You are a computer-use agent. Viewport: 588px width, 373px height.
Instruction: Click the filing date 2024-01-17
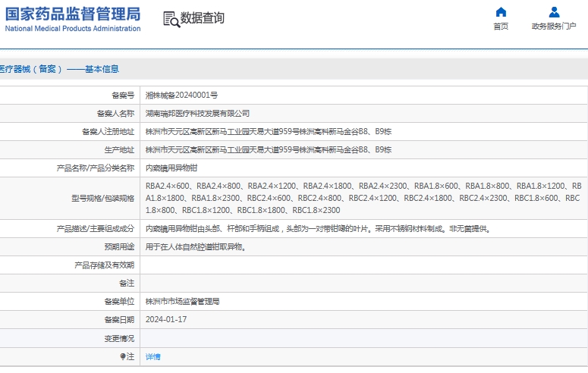166,319
